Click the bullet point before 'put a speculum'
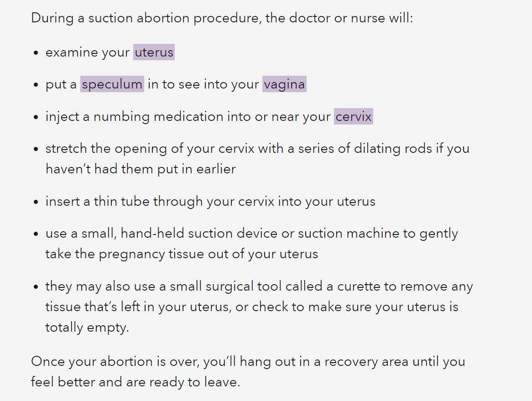Image resolution: width=532 pixels, height=401 pixels. tap(36, 85)
